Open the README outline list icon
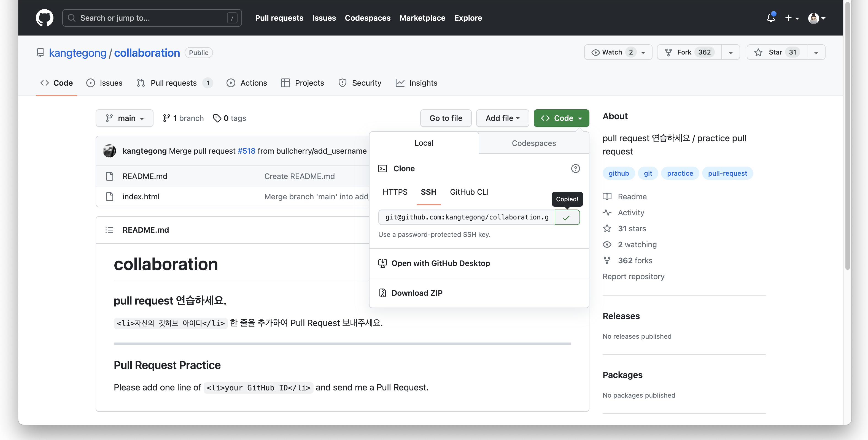 point(109,230)
